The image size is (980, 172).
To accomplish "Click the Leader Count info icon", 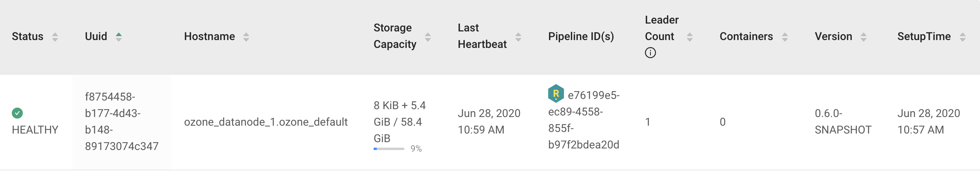I will click(x=650, y=53).
